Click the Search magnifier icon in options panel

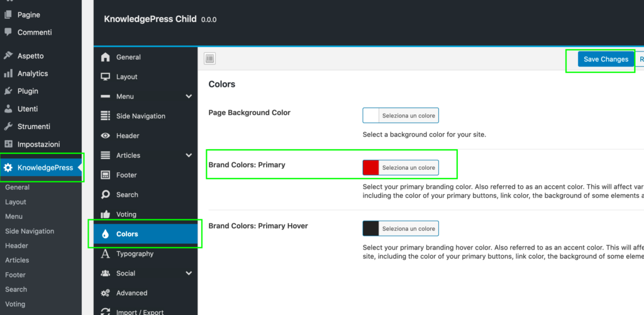pyautogui.click(x=106, y=195)
